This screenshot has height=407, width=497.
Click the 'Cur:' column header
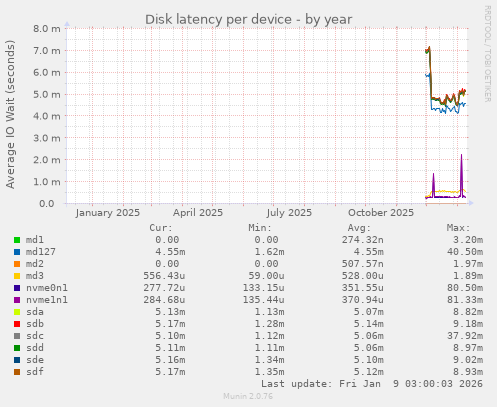pyautogui.click(x=161, y=228)
